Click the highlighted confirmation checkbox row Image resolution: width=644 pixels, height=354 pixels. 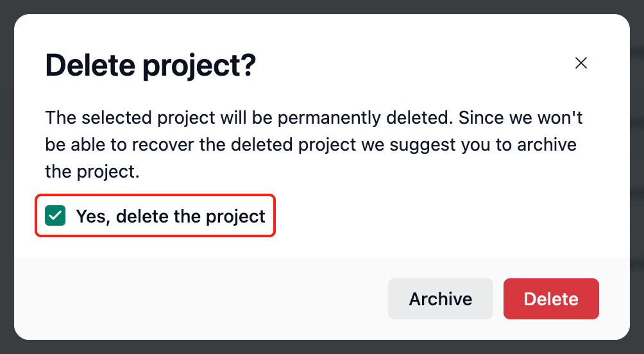point(155,216)
